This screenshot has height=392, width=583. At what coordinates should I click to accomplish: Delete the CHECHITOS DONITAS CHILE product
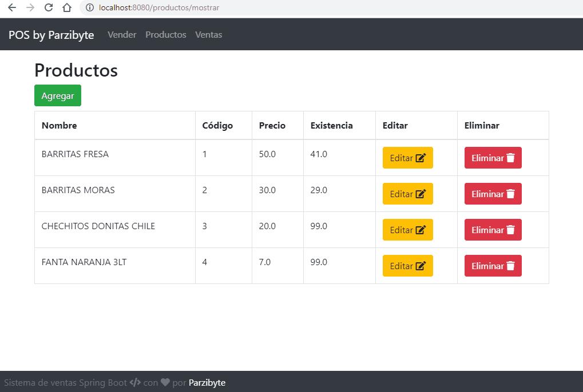pos(493,230)
